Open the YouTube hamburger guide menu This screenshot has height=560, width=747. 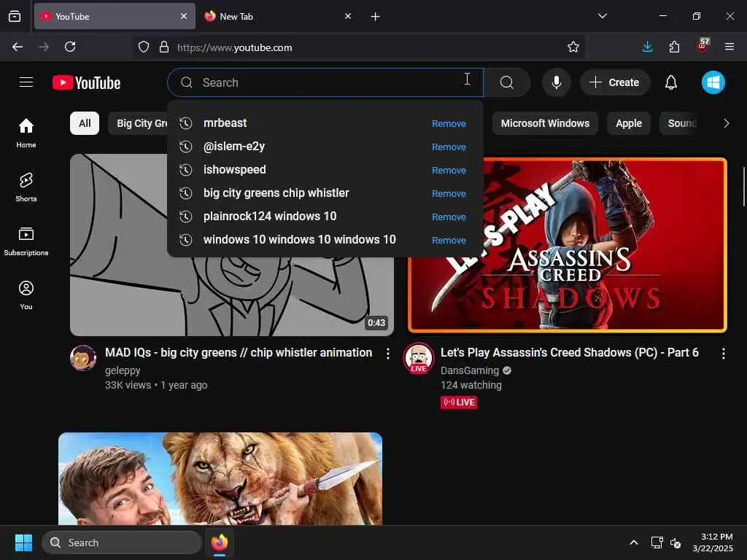pos(26,82)
